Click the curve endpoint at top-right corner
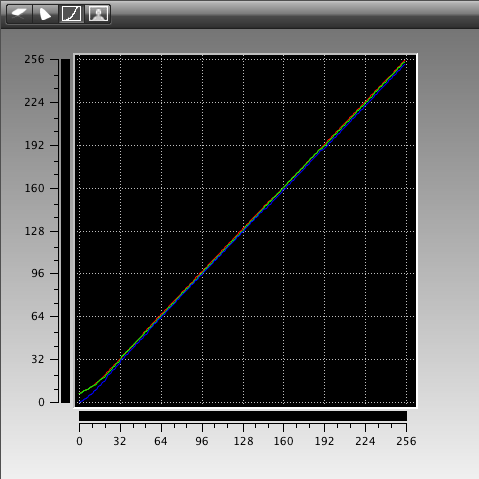 pyautogui.click(x=405, y=62)
